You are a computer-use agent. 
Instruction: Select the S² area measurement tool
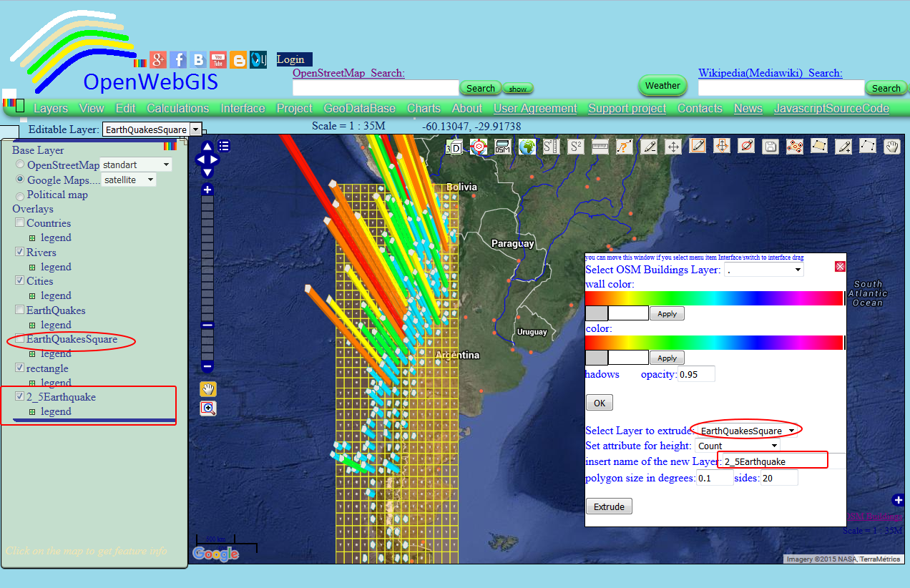coord(575,146)
